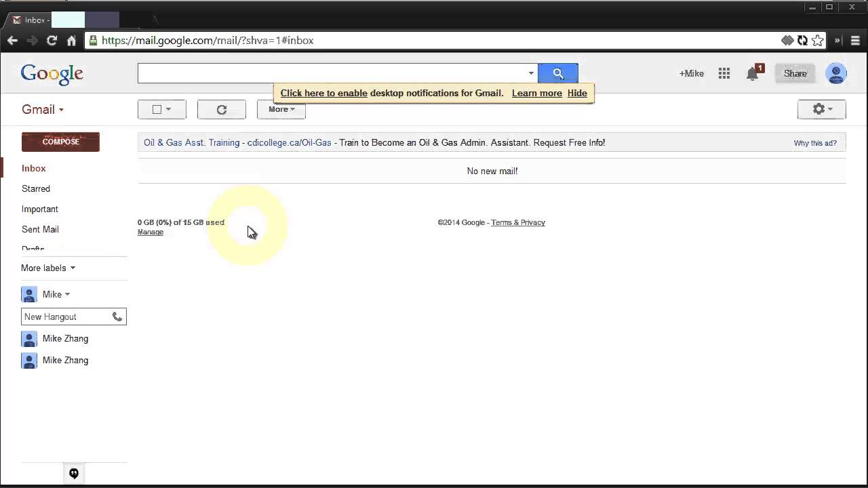Open the Terms & Privacy link

click(518, 222)
